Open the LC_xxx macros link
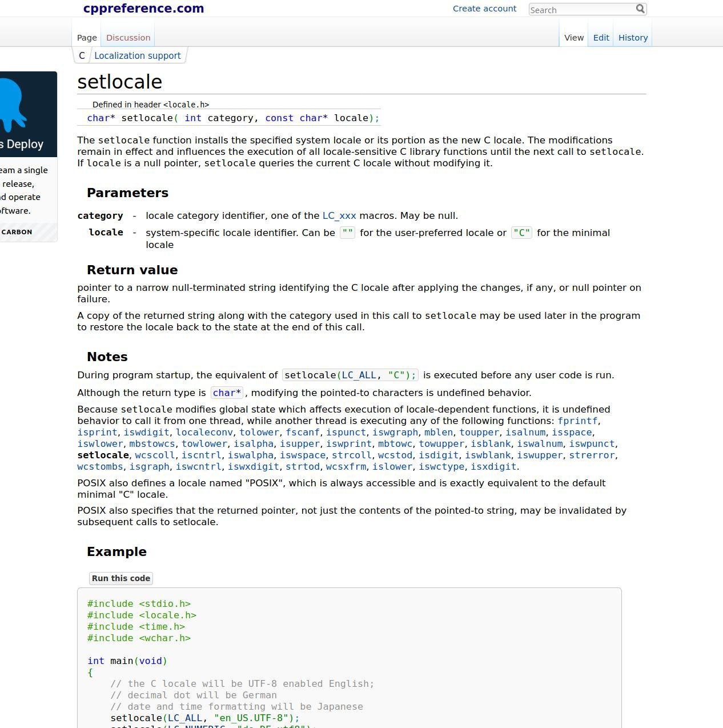The width and height of the screenshot is (723, 728). pos(339,216)
